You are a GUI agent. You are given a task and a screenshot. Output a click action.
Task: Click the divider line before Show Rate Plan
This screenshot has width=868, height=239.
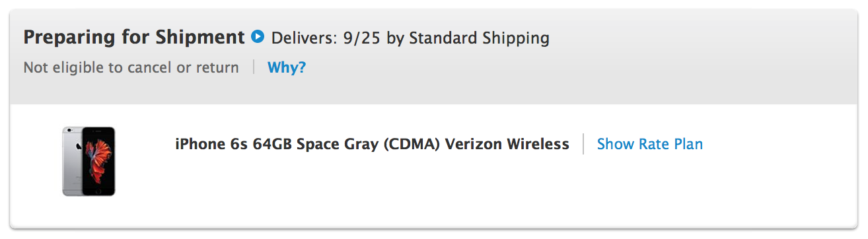click(583, 144)
